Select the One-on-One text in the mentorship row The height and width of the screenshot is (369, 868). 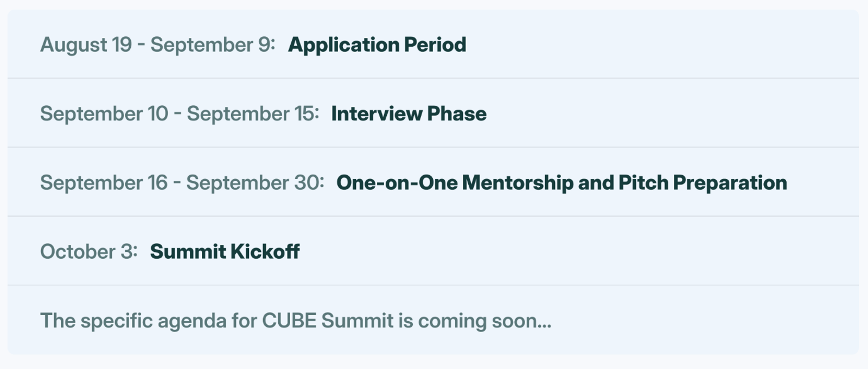[397, 183]
